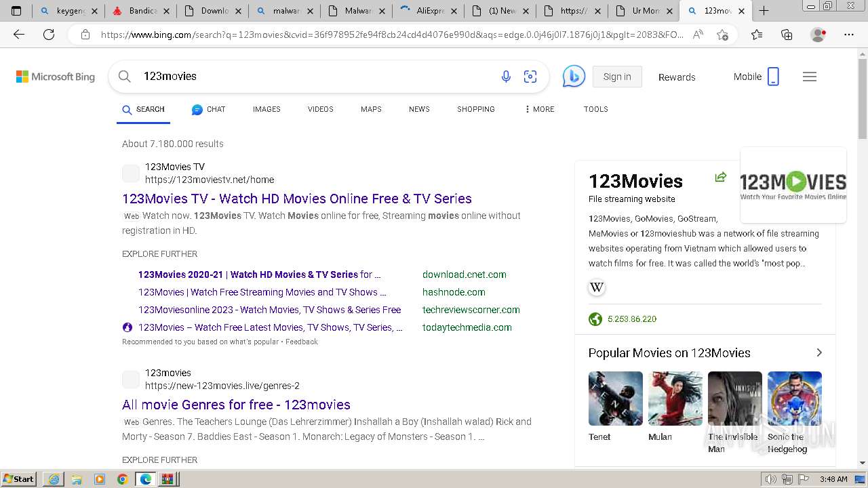Open the Collections icon
Image resolution: width=868 pixels, height=488 pixels.
[787, 35]
